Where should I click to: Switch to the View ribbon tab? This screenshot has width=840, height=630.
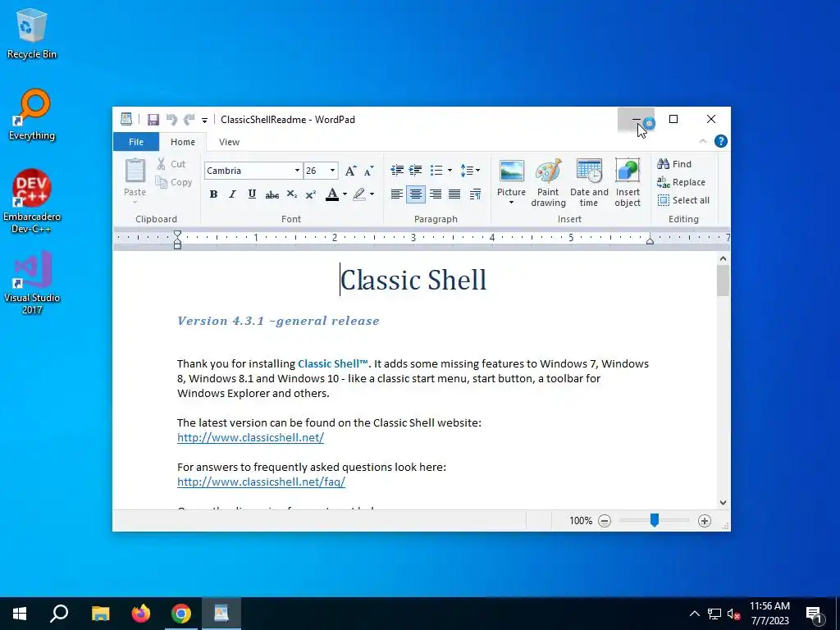pos(229,142)
